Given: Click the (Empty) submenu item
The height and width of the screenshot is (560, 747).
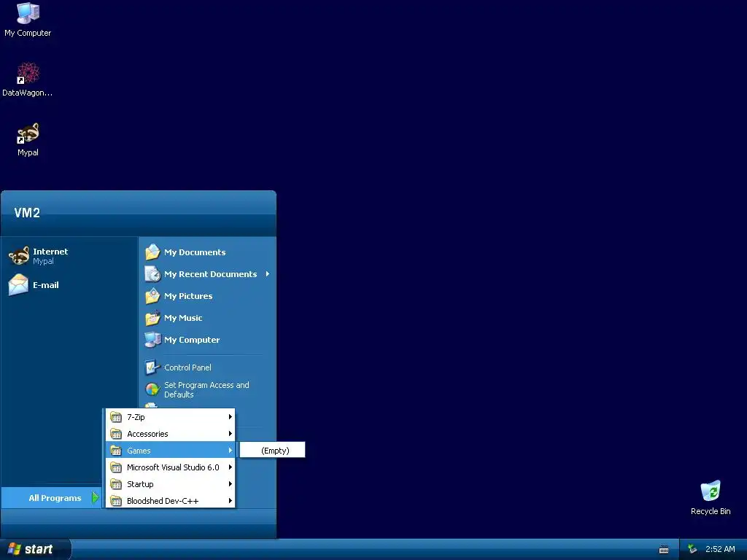Looking at the screenshot, I should pyautogui.click(x=272, y=451).
